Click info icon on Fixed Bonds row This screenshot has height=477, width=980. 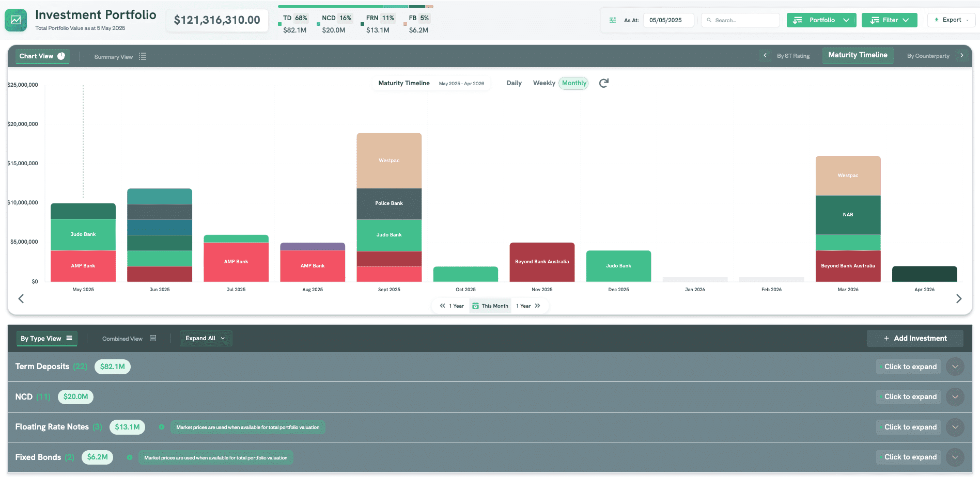click(x=130, y=457)
